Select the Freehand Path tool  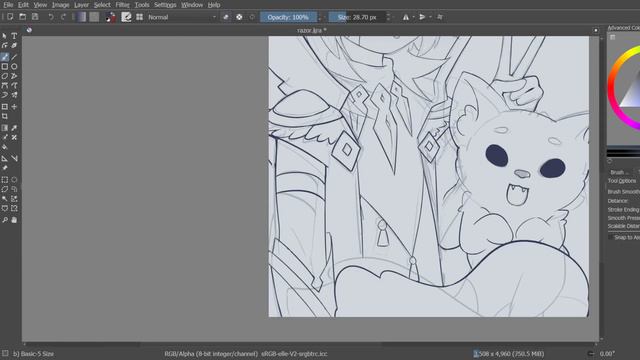(x=14, y=85)
